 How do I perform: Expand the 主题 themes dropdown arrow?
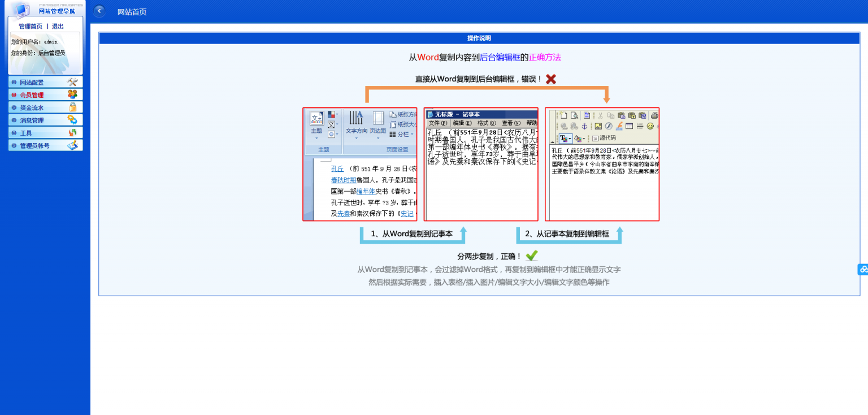[x=316, y=139]
